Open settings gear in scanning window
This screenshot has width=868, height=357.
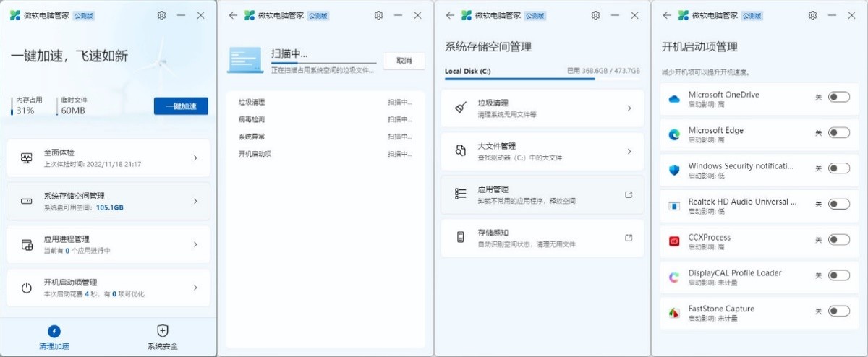pyautogui.click(x=378, y=15)
